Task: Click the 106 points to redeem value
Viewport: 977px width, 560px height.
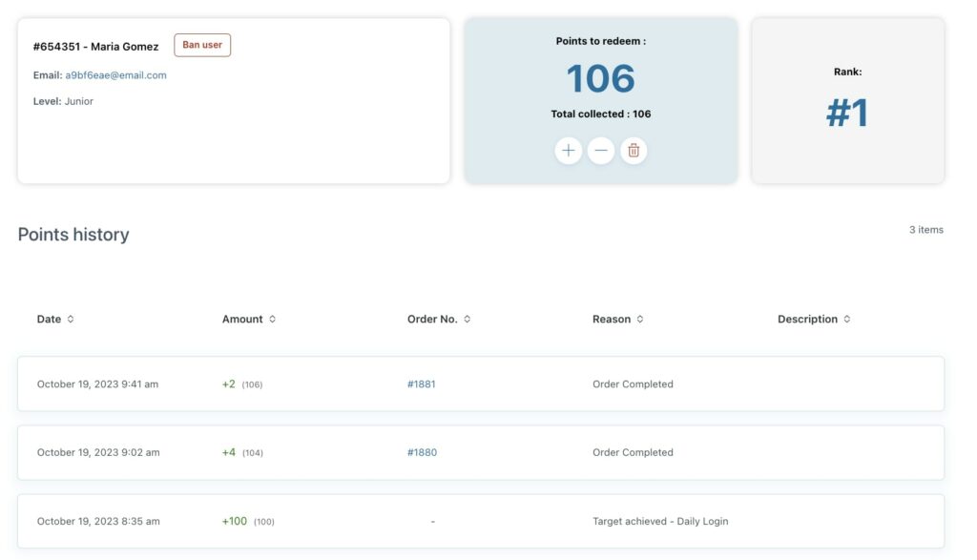Action: click(601, 78)
